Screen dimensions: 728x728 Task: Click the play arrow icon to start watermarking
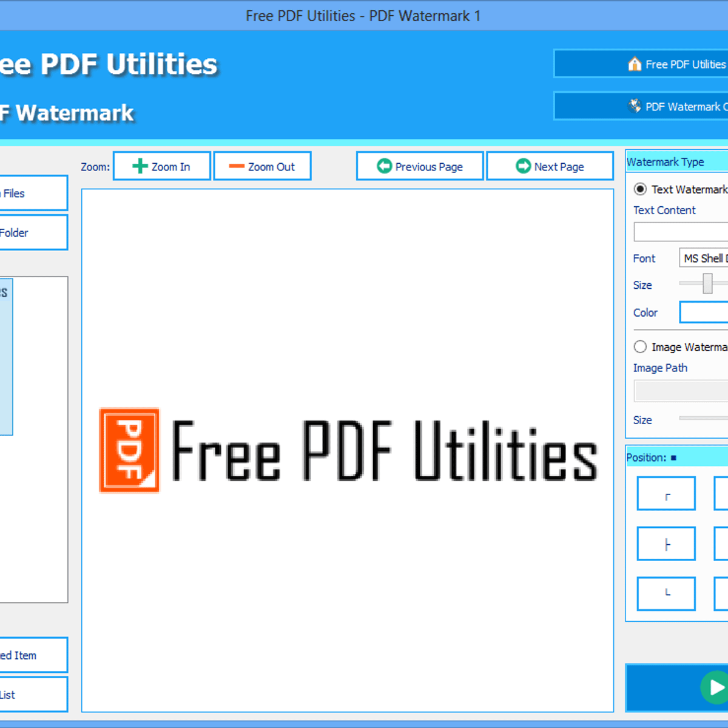click(x=713, y=687)
